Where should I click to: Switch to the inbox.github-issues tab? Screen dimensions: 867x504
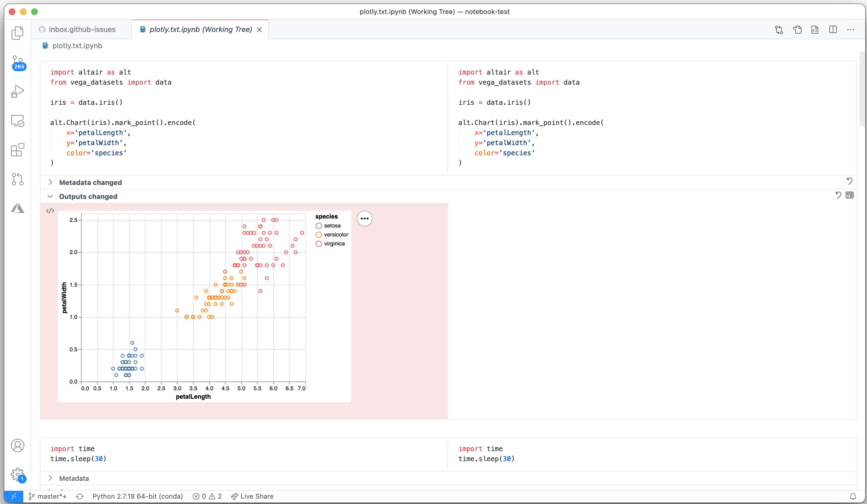(82, 30)
